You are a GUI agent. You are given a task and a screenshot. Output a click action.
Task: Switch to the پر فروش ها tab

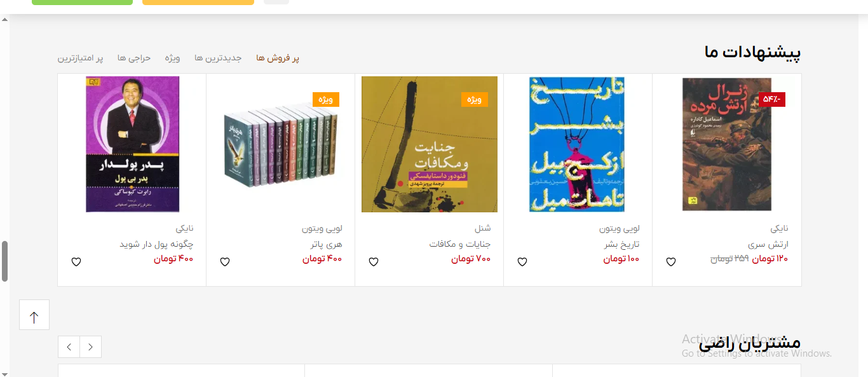278,58
